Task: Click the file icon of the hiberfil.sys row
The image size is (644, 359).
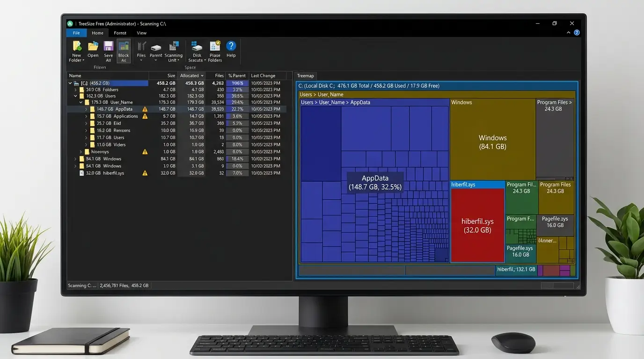Action: (81, 173)
